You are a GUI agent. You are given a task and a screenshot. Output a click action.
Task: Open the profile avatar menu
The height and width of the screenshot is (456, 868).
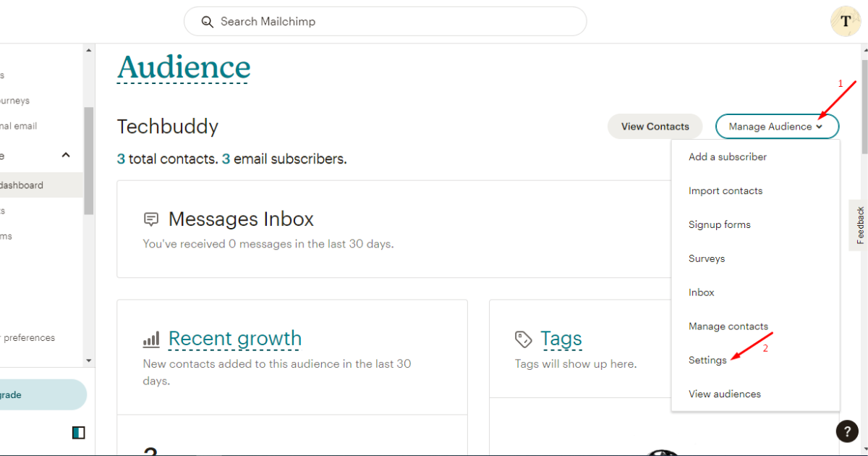coord(846,21)
